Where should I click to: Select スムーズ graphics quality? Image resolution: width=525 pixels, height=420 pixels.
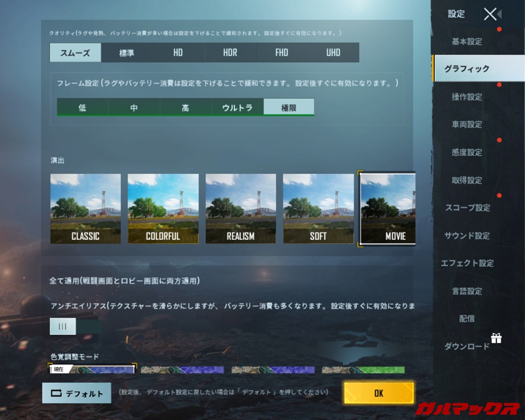76,52
